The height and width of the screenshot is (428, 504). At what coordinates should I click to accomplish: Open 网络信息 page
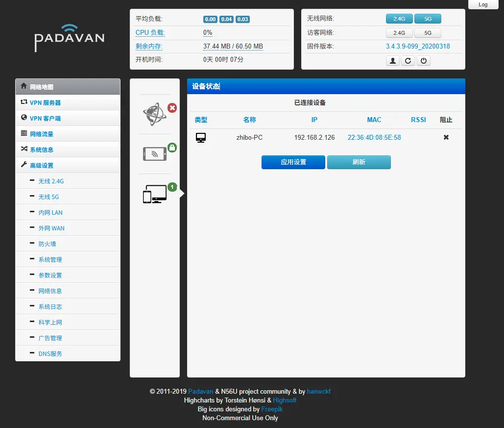[x=68, y=291]
